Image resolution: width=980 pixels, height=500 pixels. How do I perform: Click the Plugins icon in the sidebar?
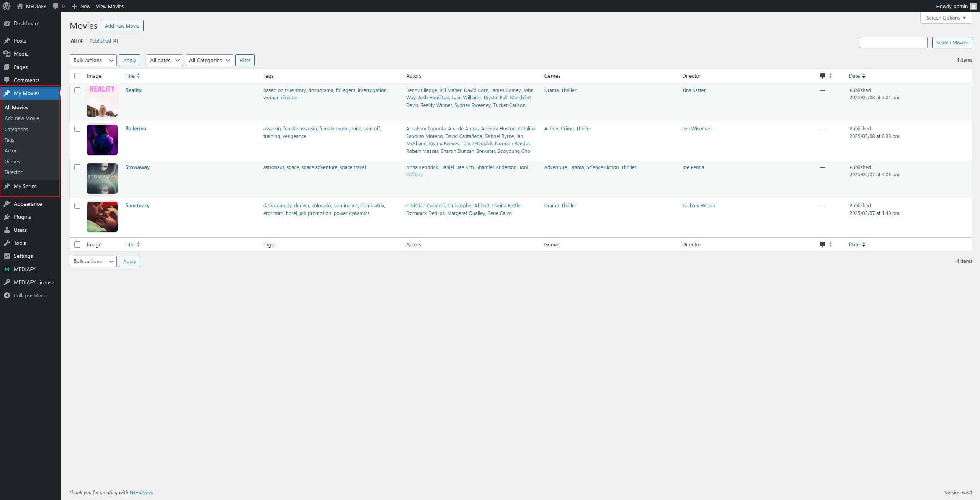tap(7, 217)
